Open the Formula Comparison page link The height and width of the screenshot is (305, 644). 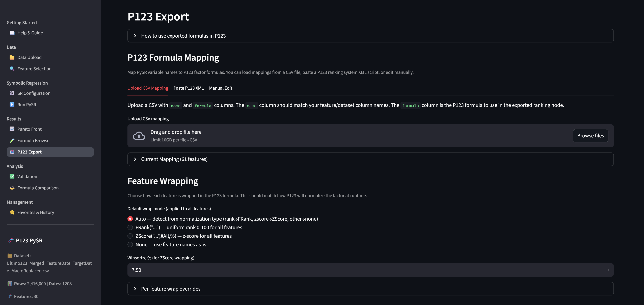[x=38, y=188]
